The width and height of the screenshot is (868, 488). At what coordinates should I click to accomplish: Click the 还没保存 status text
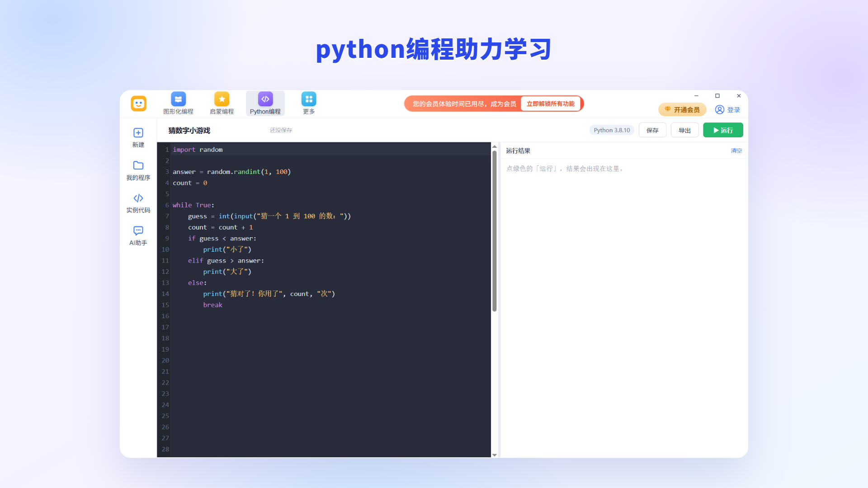click(281, 130)
